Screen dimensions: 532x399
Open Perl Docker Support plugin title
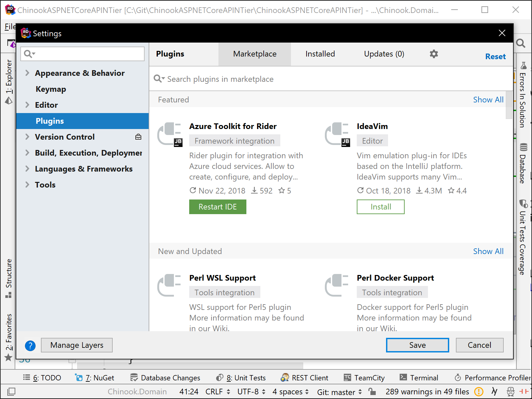pyautogui.click(x=395, y=278)
